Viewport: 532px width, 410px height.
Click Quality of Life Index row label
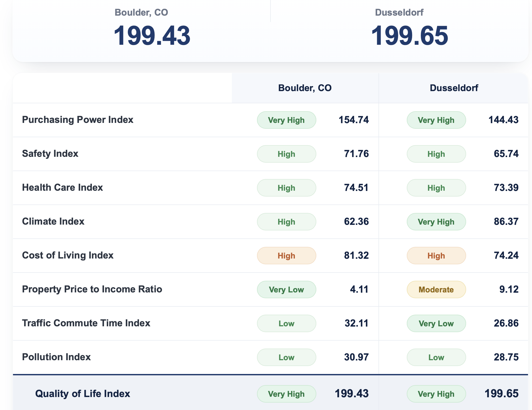coord(83,394)
